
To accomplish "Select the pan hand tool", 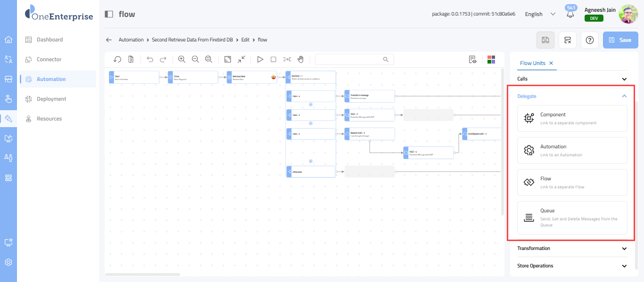I will (x=300, y=59).
